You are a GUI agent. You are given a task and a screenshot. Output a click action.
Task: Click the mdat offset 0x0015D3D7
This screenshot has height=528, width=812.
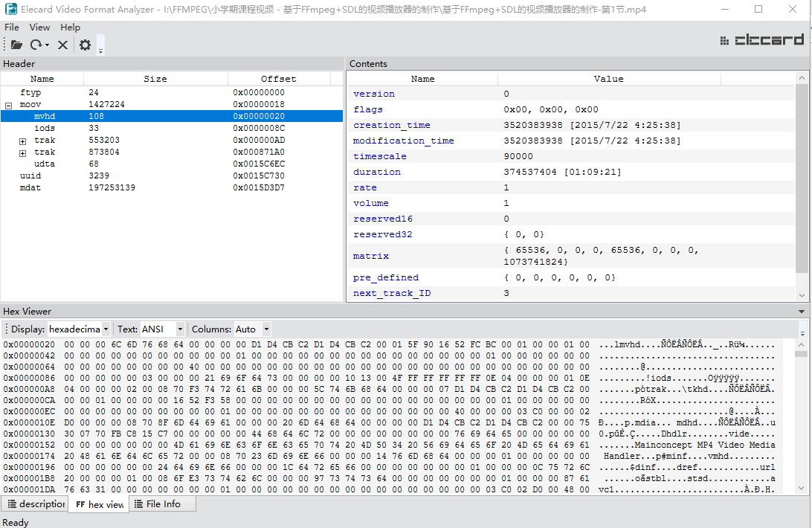(259, 187)
